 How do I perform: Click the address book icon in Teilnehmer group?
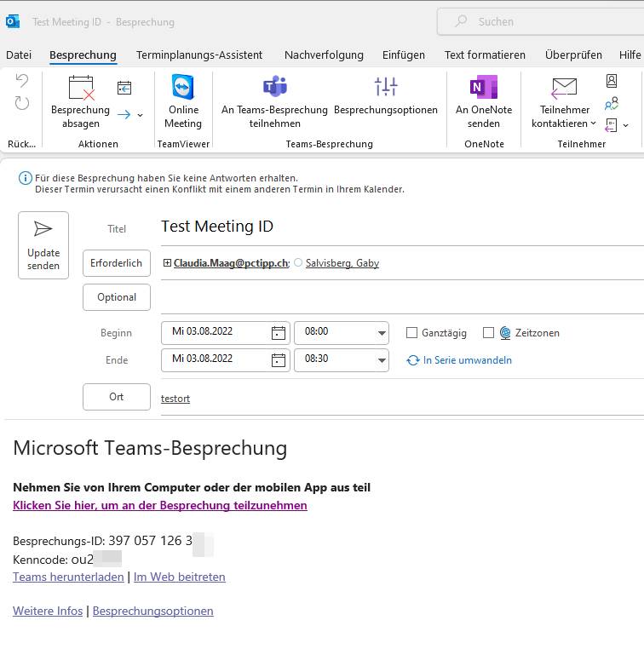click(x=612, y=81)
